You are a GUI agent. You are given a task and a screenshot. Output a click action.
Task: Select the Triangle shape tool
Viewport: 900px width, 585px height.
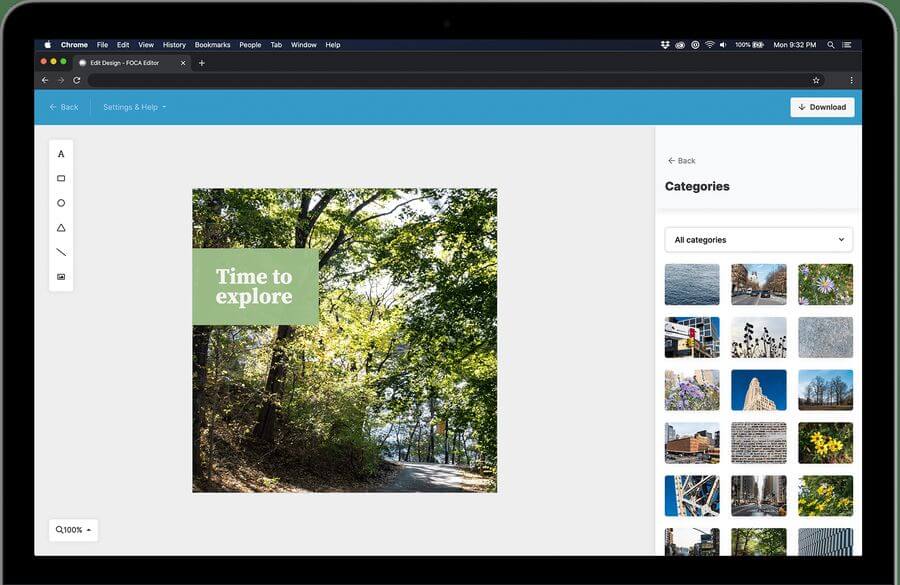(61, 228)
